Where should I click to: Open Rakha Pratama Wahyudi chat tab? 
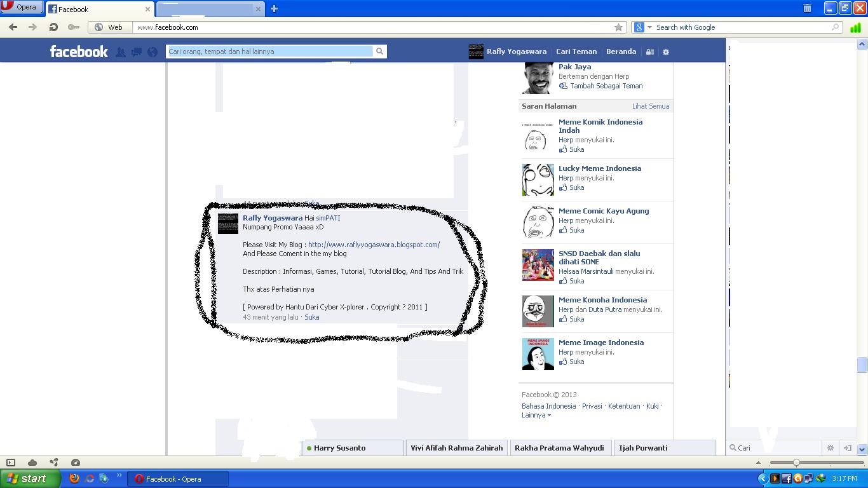click(x=560, y=448)
